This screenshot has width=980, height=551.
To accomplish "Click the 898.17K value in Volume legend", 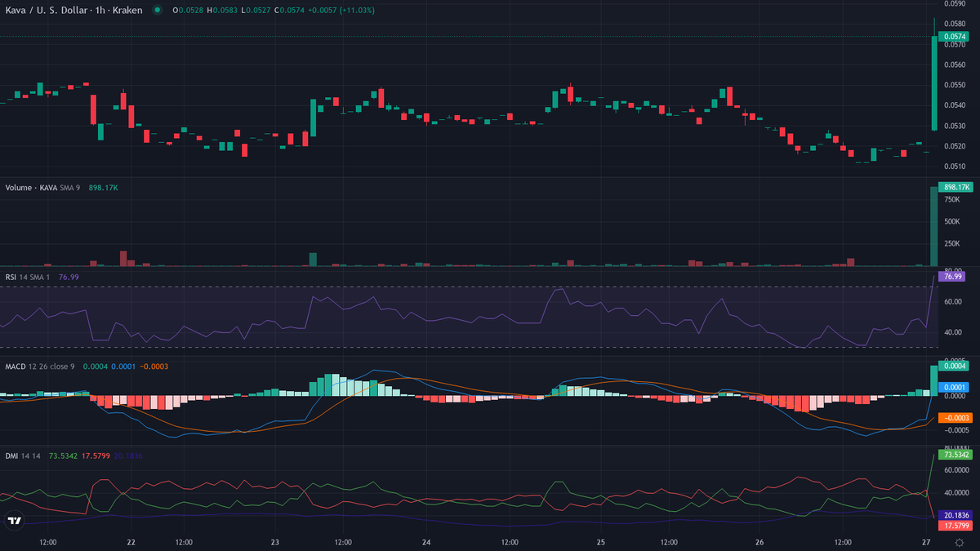I will 103,188.
